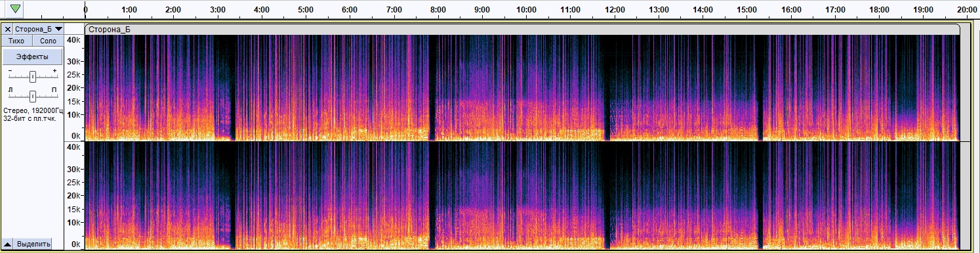
Task: Click the upper channel 20k scale label
Action: [74, 87]
